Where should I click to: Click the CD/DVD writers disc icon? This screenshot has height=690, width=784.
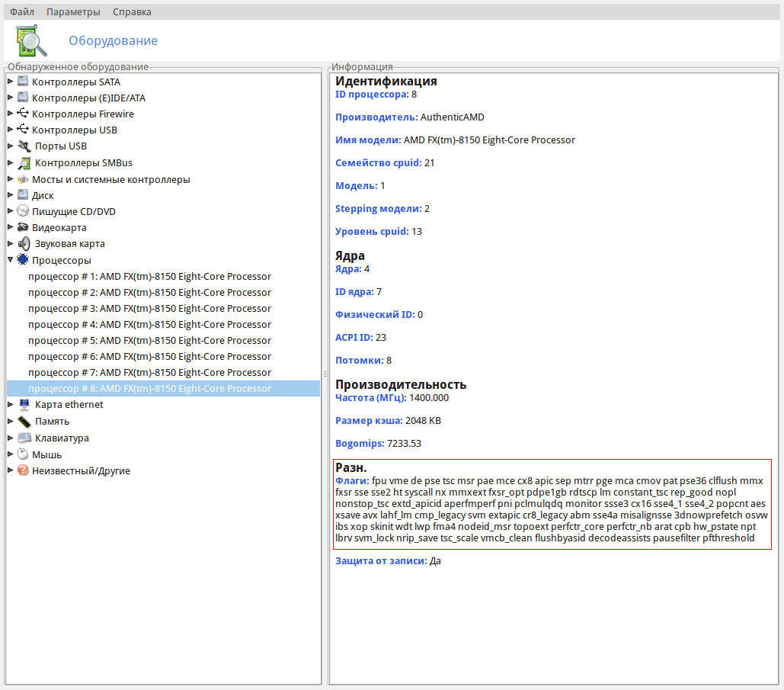click(23, 211)
